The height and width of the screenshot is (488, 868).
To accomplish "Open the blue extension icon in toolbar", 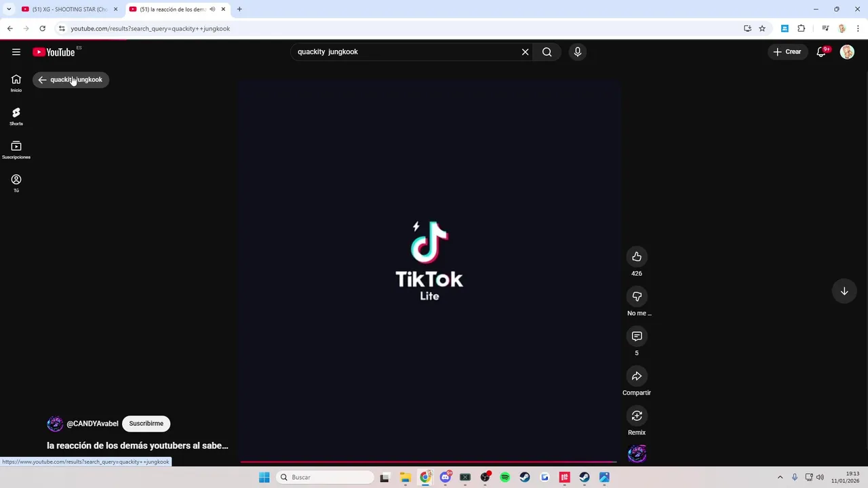I will pos(785,28).
